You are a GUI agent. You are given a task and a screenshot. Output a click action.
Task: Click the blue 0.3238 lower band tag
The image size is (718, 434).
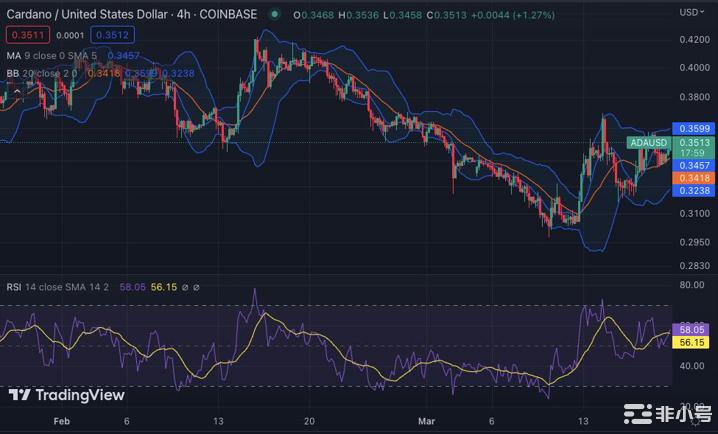coord(693,190)
